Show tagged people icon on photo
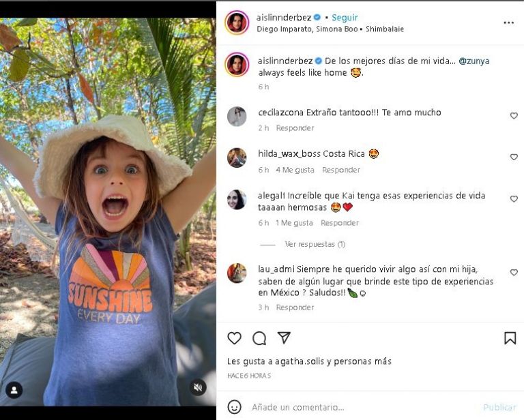Image resolution: width=524 pixels, height=420 pixels. [x=14, y=390]
